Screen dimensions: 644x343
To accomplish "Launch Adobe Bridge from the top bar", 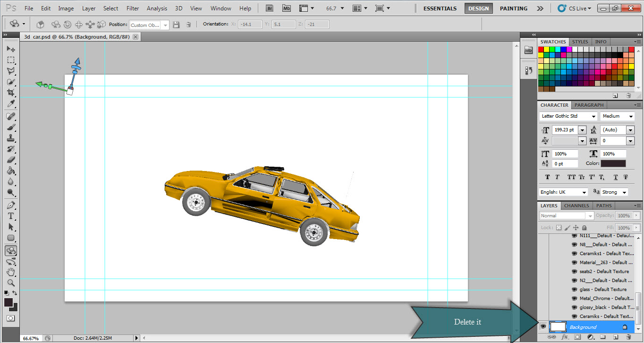I will click(x=270, y=9).
